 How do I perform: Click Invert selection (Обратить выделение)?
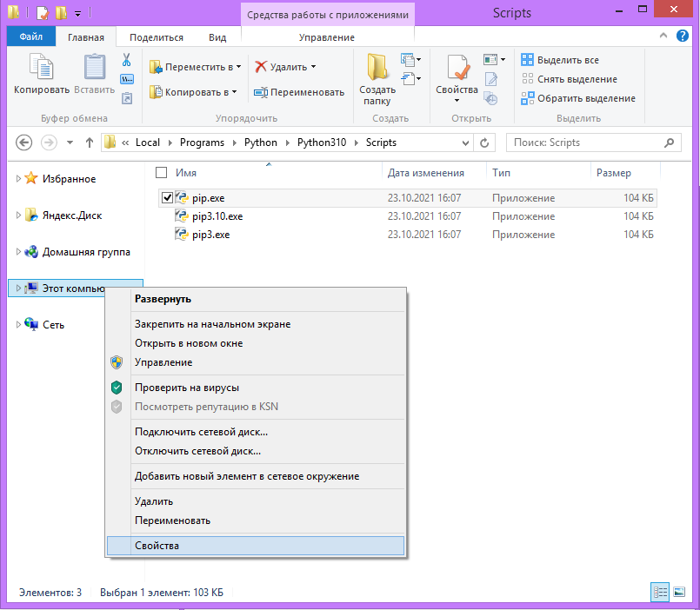pos(578,98)
